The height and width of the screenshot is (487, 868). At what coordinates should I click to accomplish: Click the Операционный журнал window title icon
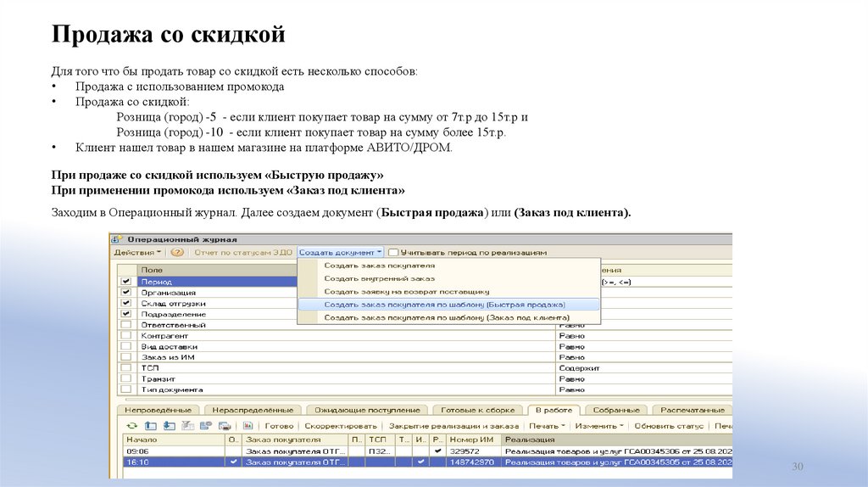coord(116,239)
